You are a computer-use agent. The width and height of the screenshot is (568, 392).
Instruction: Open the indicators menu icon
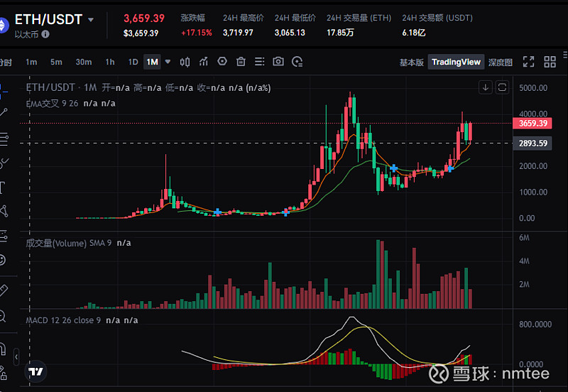[x=204, y=62]
